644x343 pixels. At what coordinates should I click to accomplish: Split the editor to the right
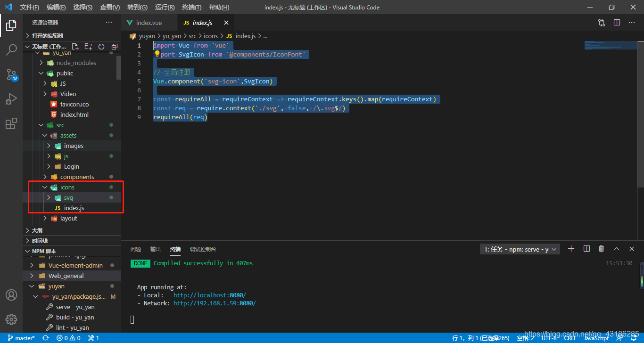(617, 23)
